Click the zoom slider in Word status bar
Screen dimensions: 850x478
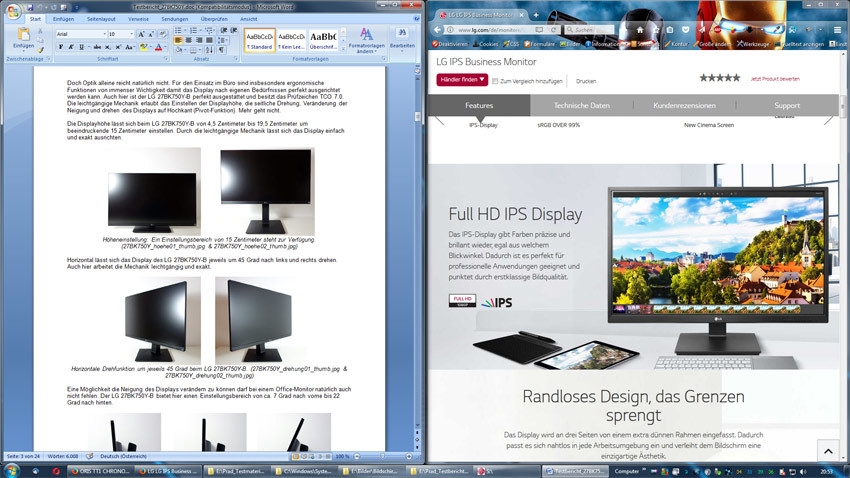click(383, 456)
